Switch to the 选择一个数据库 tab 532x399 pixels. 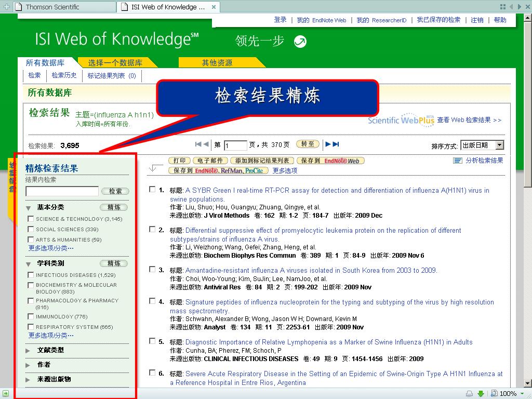[x=115, y=63]
